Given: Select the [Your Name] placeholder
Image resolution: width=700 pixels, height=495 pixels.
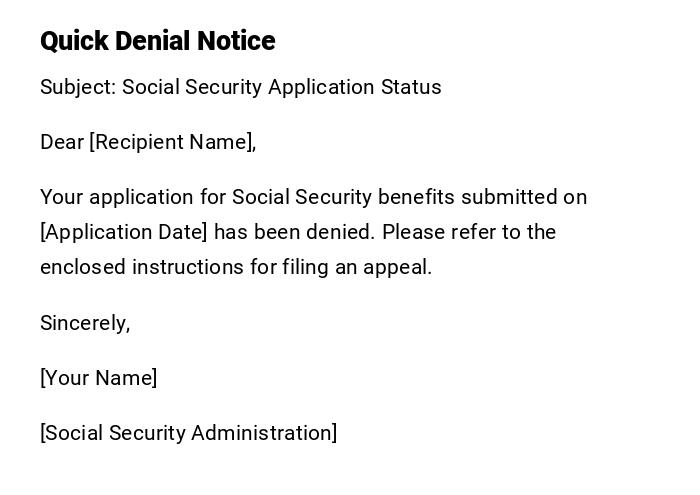Looking at the screenshot, I should tap(98, 378).
